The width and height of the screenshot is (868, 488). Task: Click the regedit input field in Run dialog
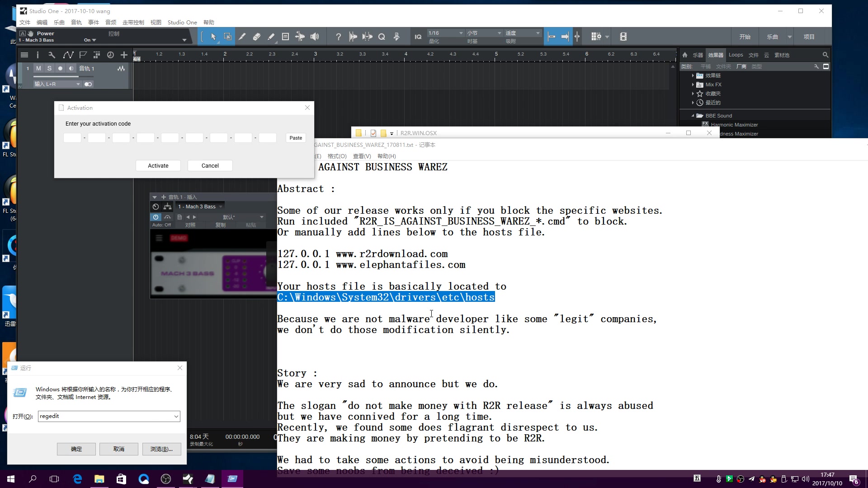click(x=108, y=416)
